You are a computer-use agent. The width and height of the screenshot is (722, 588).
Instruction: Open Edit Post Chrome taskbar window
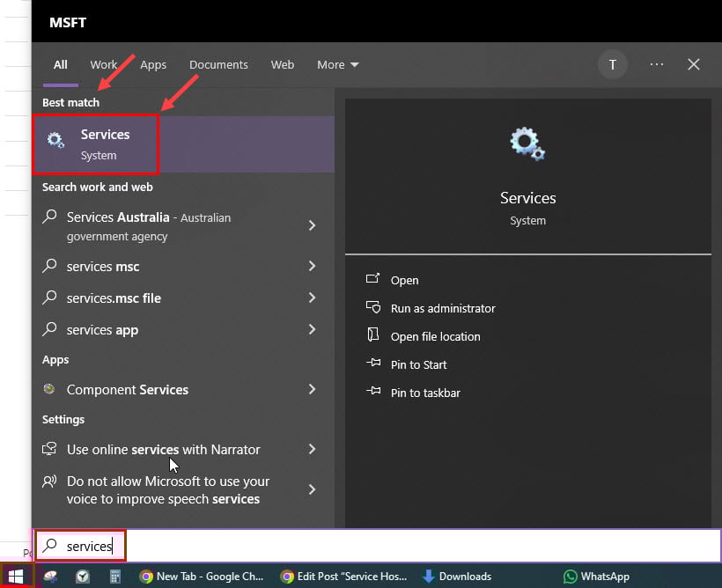pyautogui.click(x=343, y=576)
